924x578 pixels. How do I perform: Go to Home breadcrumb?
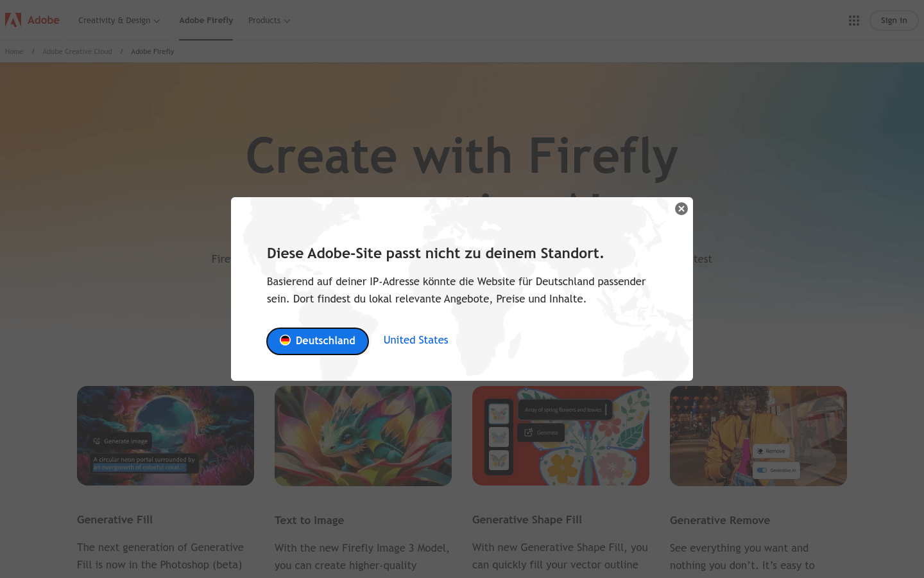pyautogui.click(x=14, y=51)
